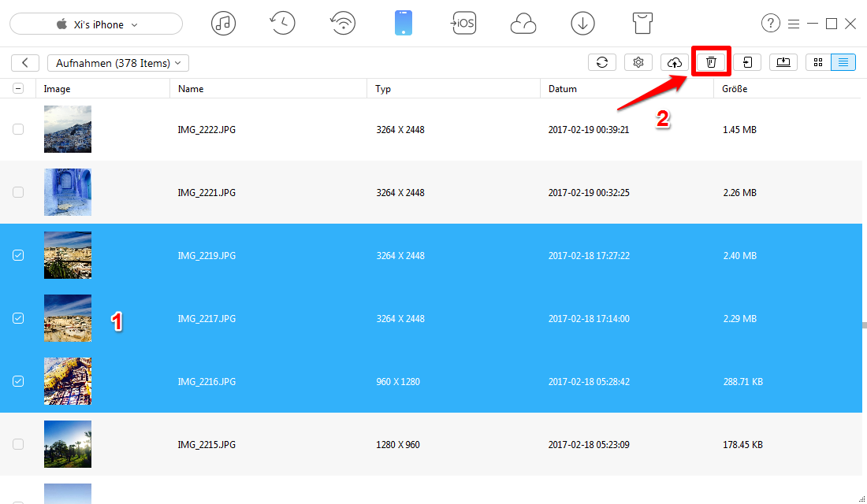
Task: Click the date 2017-02-18 17:14:00
Action: (x=589, y=319)
